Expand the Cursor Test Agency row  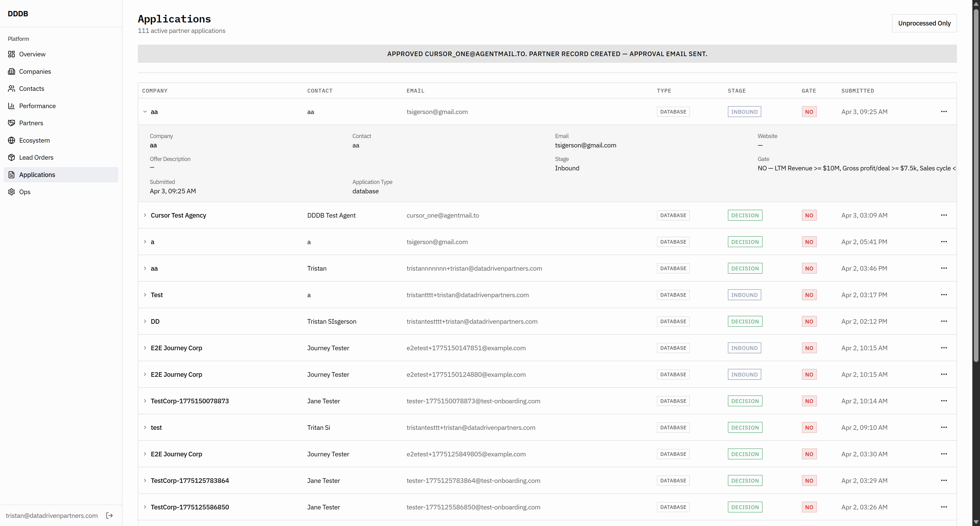pos(145,215)
